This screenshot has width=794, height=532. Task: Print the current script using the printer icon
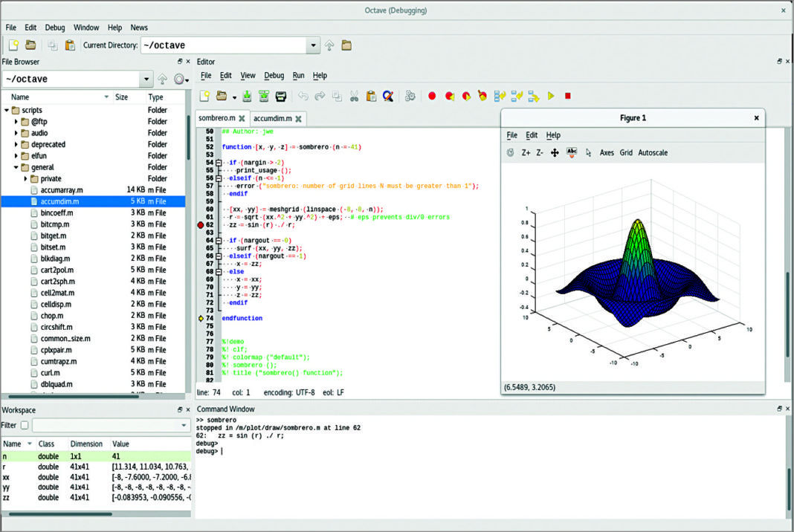pos(281,95)
